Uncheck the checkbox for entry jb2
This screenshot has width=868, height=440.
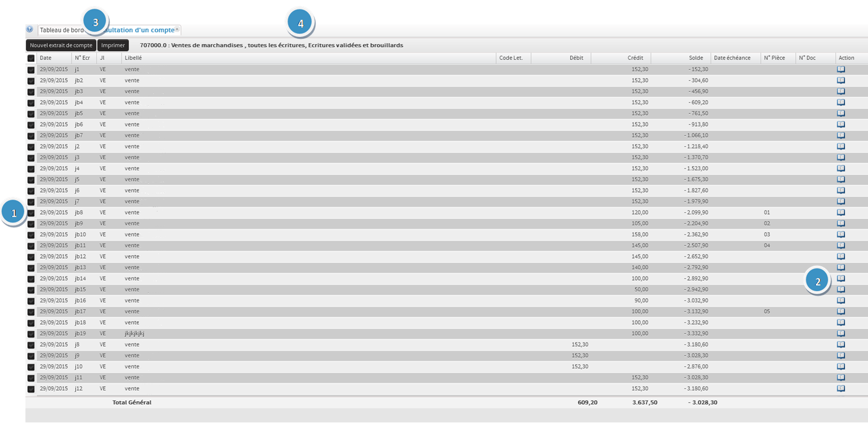click(x=31, y=81)
